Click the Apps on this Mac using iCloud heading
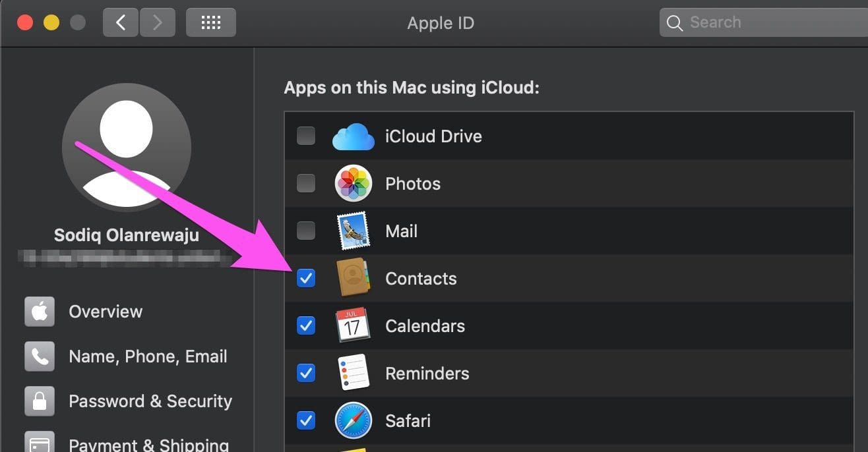Viewport: 868px width, 452px height. [412, 88]
